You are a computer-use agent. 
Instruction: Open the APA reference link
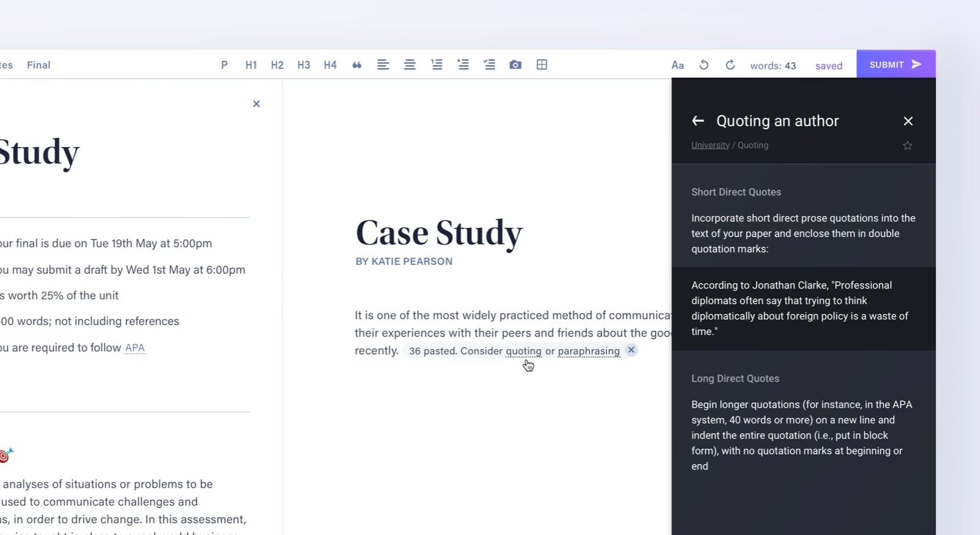(135, 348)
